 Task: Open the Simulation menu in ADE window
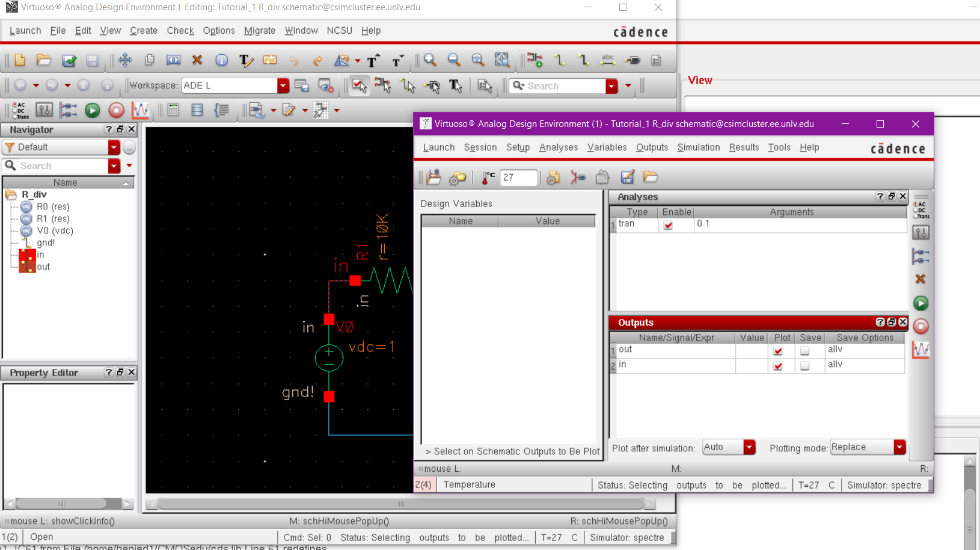[x=698, y=147]
